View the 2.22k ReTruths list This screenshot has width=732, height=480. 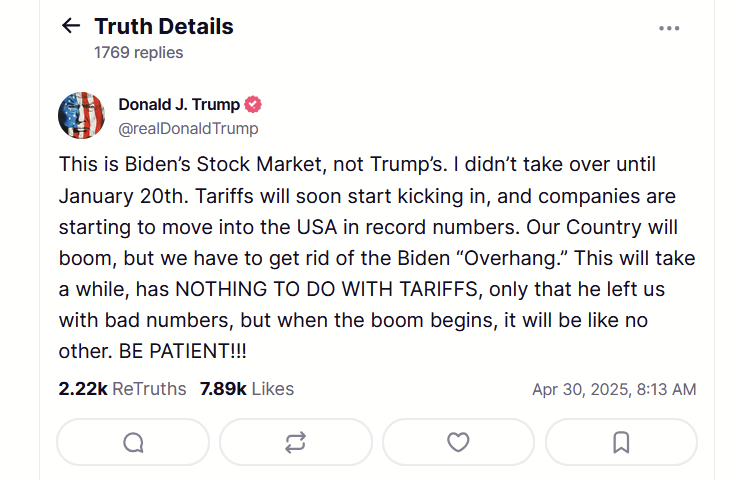click(x=122, y=388)
